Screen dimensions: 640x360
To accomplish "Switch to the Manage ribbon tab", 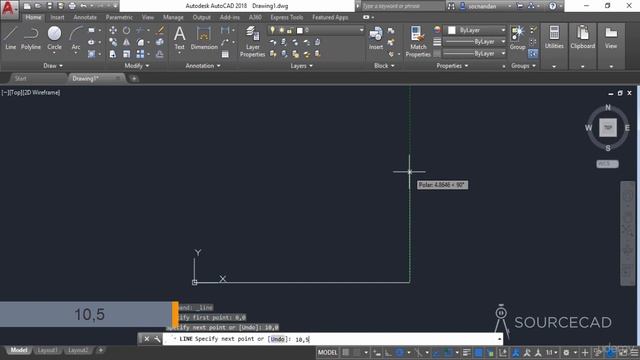I will 173,17.
